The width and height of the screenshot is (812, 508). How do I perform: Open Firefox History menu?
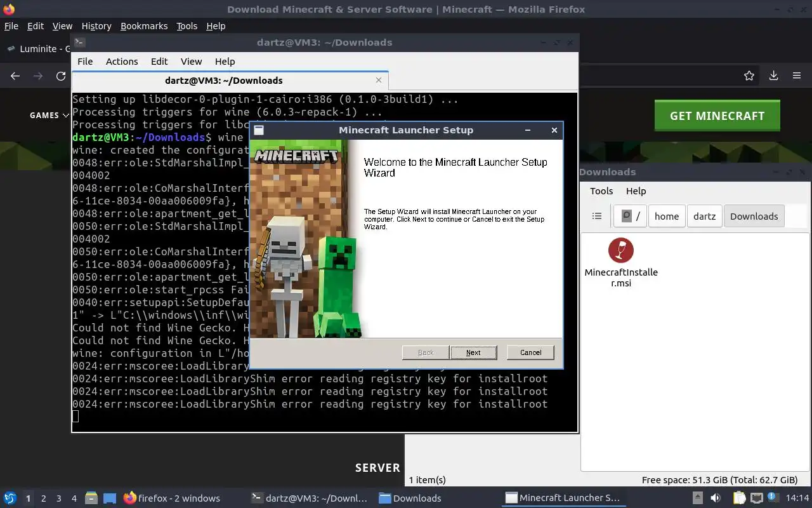(x=96, y=26)
